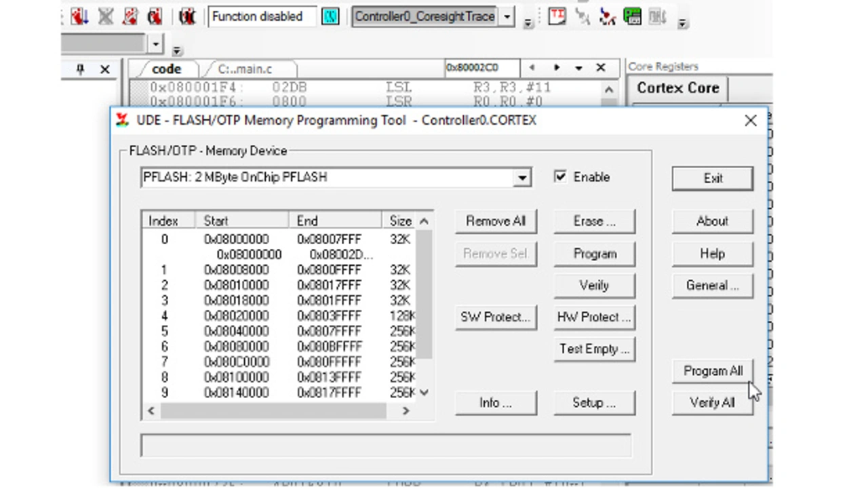
Task: Click code window scroll up arrow
Action: click(x=609, y=90)
